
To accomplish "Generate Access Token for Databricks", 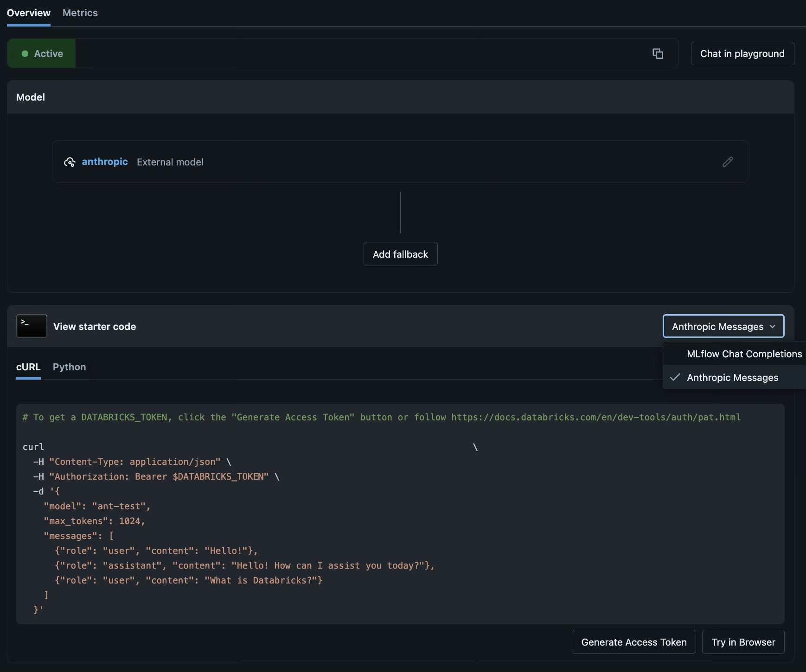I will click(634, 642).
